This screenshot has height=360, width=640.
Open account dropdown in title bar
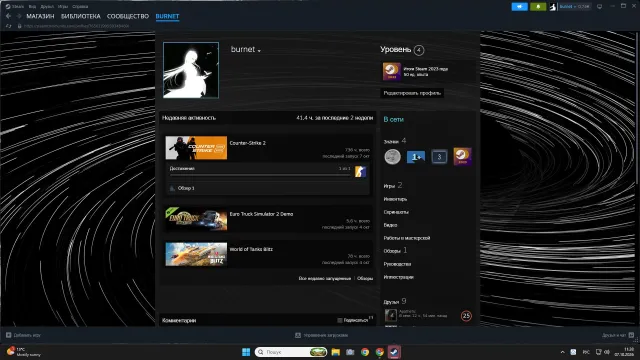click(x=575, y=7)
